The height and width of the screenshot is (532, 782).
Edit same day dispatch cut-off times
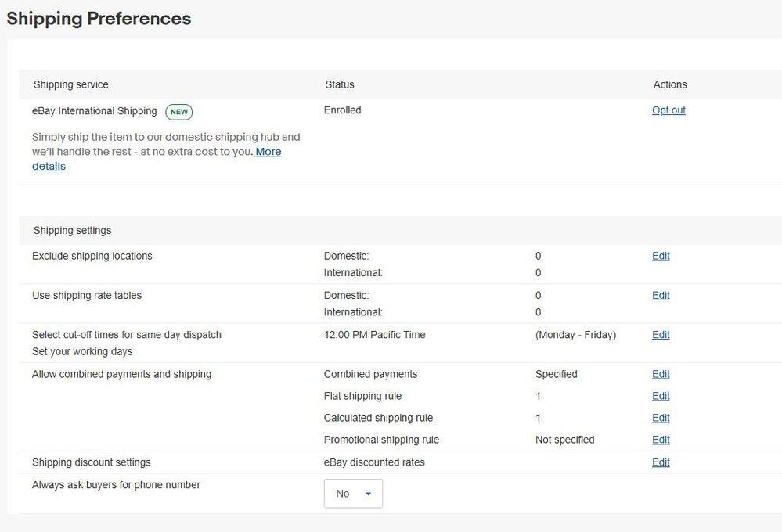tap(661, 335)
